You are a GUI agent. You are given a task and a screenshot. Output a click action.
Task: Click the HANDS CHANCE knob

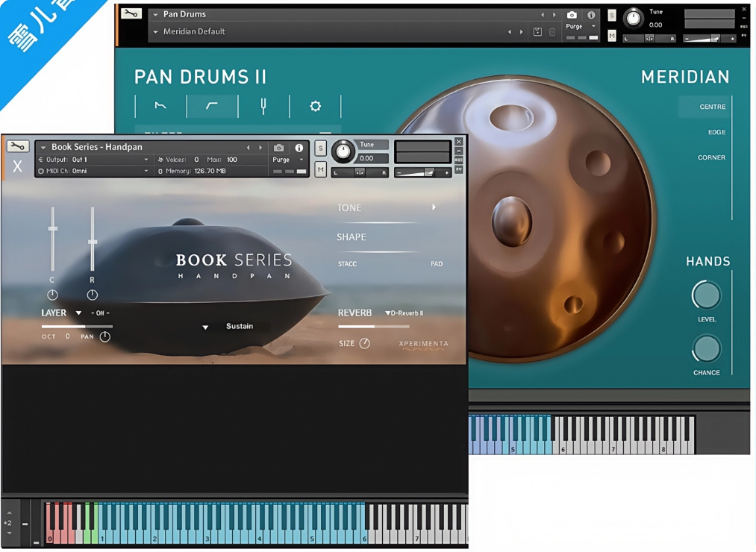706,349
